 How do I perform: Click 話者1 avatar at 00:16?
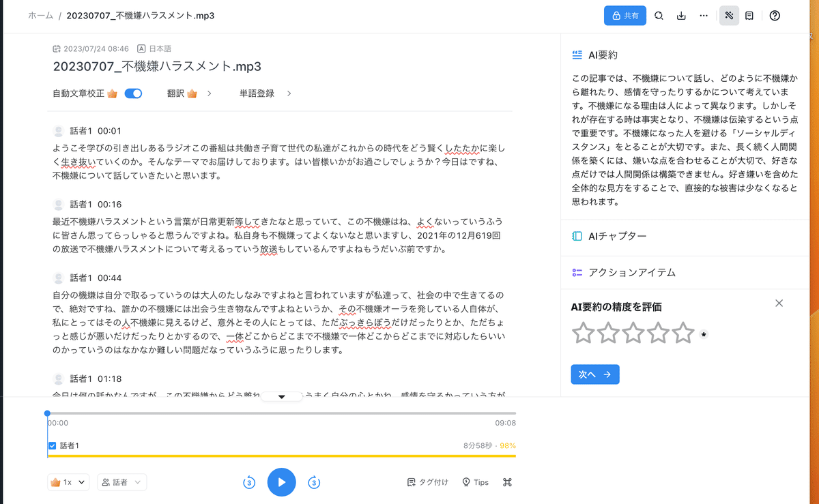59,205
